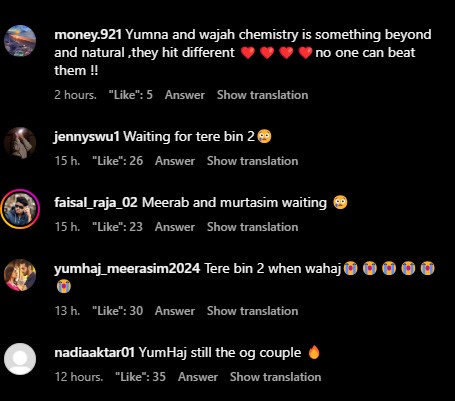Answer nadiaaktar01's comment
Image resolution: width=455 pixels, height=401 pixels.
tap(198, 377)
